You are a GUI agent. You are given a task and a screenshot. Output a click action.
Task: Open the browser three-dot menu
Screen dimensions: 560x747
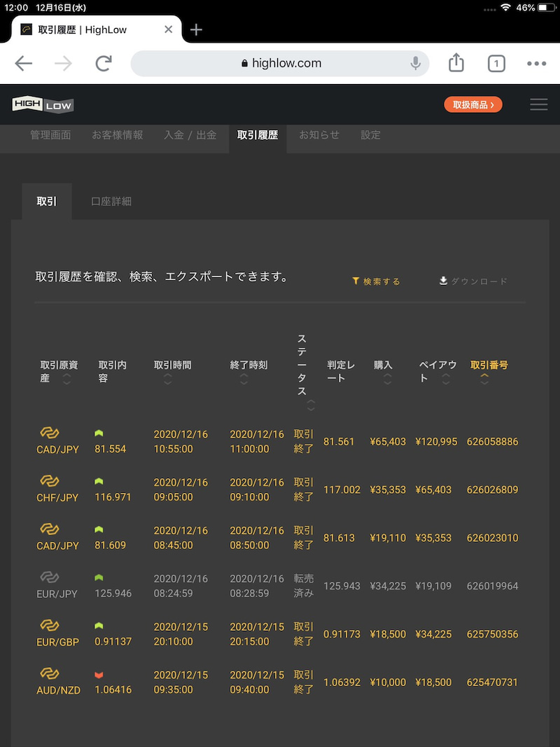point(537,64)
